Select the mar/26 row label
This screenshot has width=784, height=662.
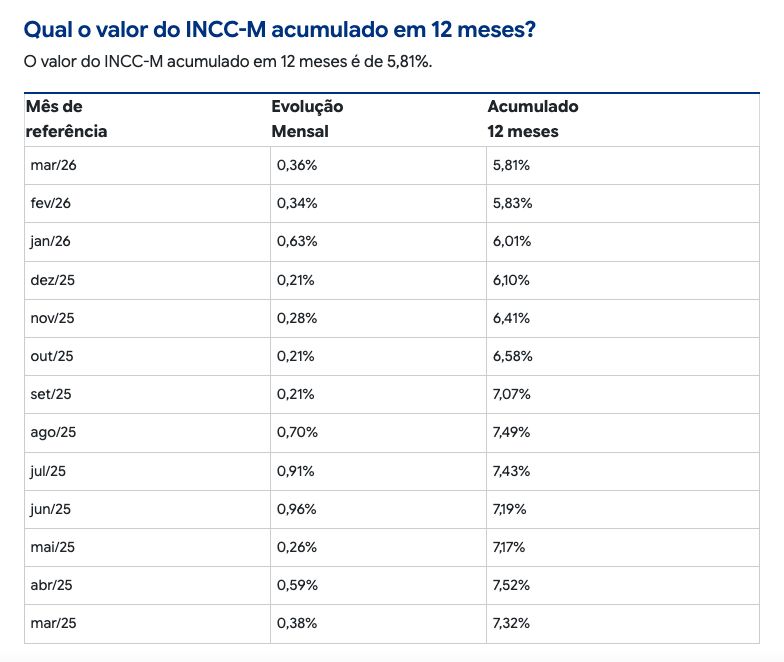pos(54,165)
